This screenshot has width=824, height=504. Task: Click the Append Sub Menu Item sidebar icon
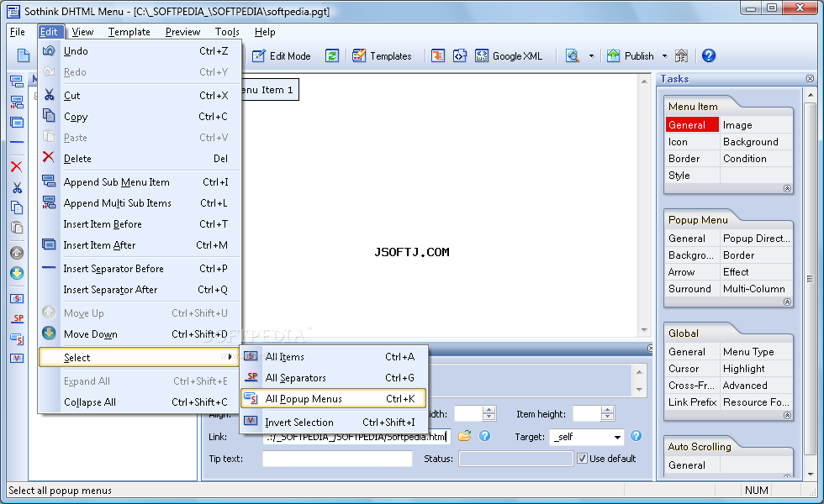click(x=17, y=81)
